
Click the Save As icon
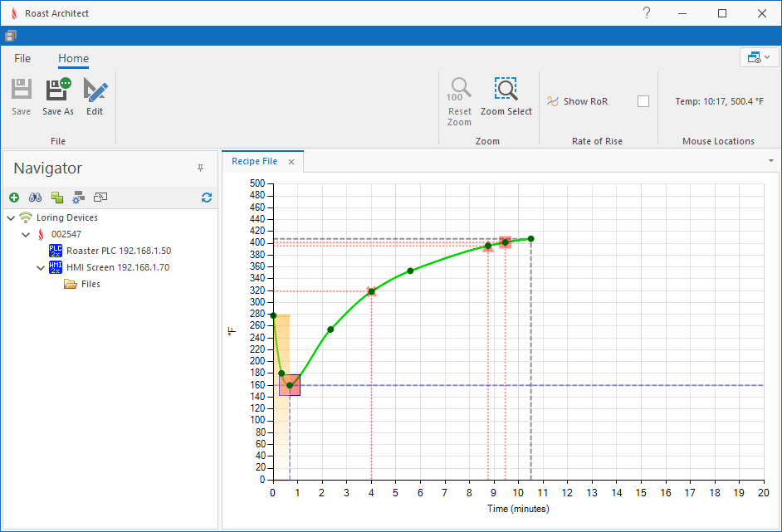[x=58, y=90]
